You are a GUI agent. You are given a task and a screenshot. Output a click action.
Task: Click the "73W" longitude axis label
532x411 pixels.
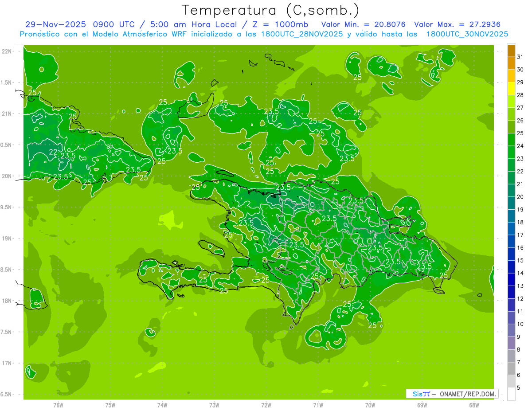tap(214, 405)
